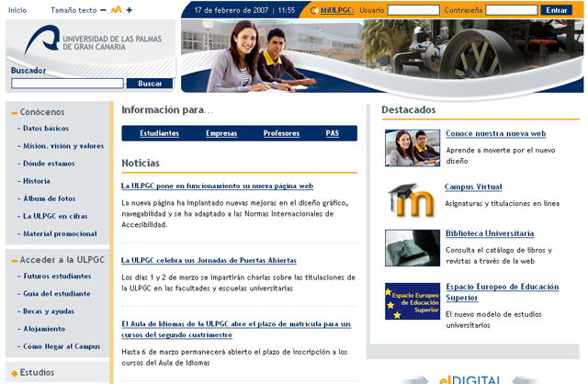Screen dimensions: 588x384
Task: Click the Información para heading
Action: (x=167, y=110)
